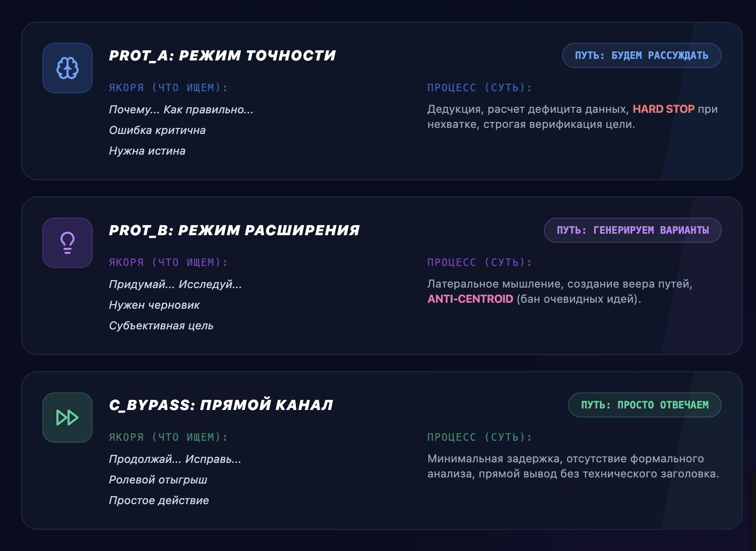Enable the ПУТЬ: БУДЕМ РАССУЖДАТЬ mode
Screen dimensions: 756x551
pos(641,55)
